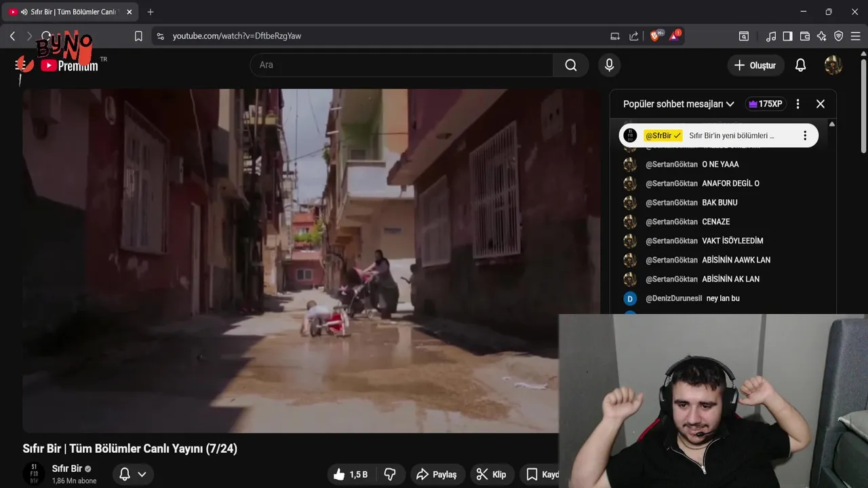Open the chat panel three-dot menu

click(797, 104)
